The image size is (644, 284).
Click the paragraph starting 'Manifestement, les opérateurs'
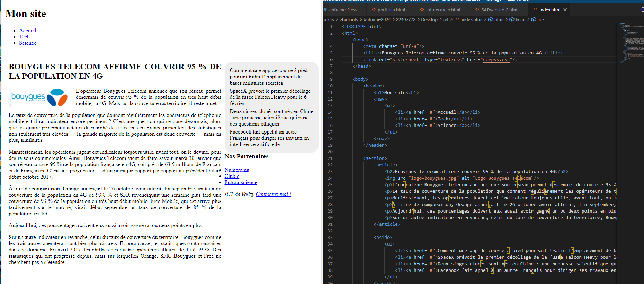pyautogui.click(x=115, y=164)
